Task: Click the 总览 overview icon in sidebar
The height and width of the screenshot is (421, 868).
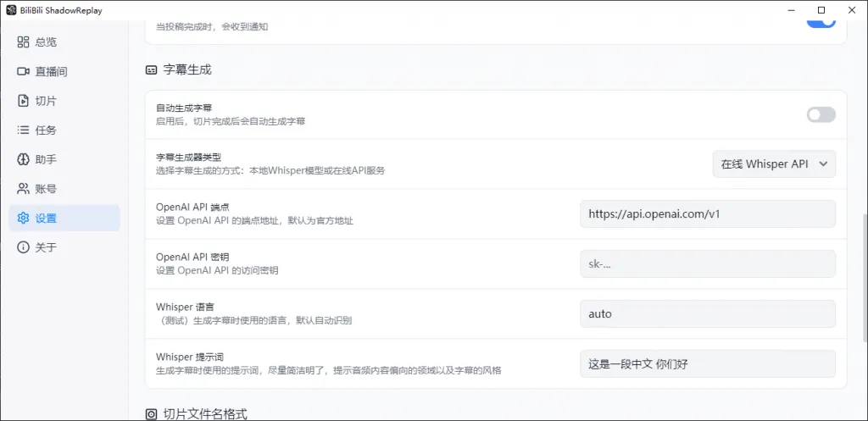Action: (x=24, y=42)
